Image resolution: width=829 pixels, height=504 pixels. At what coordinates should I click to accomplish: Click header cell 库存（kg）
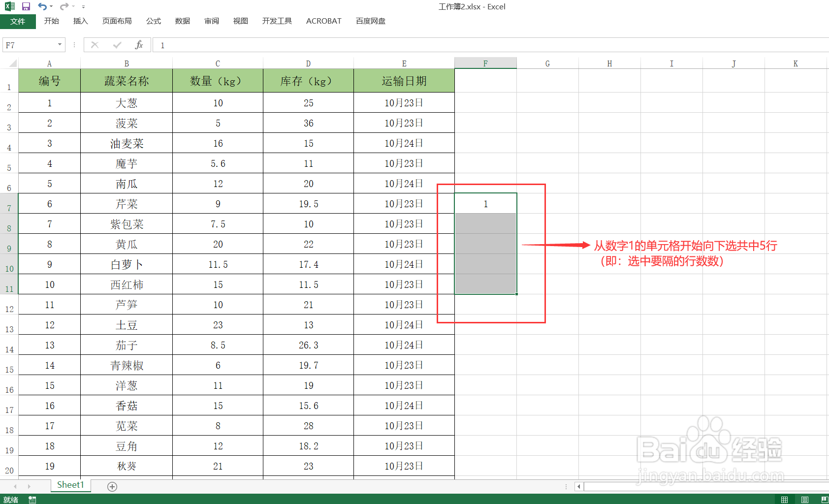[309, 81]
